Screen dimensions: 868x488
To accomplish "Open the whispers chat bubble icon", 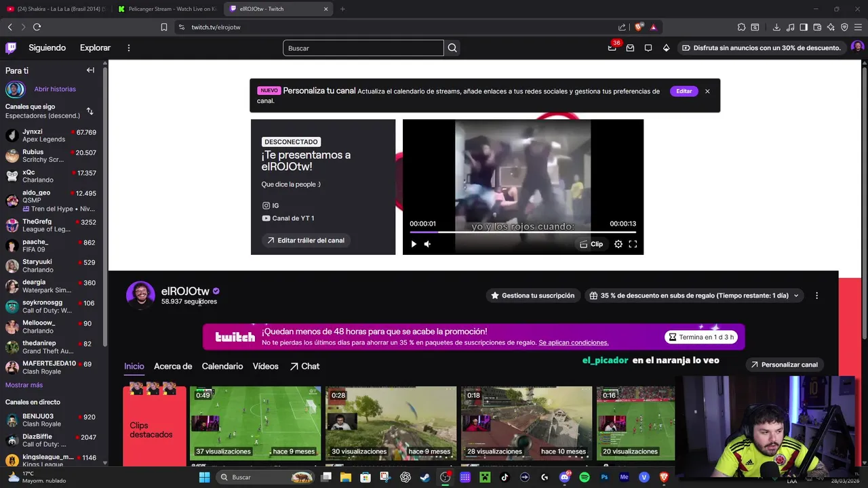I will coord(648,48).
